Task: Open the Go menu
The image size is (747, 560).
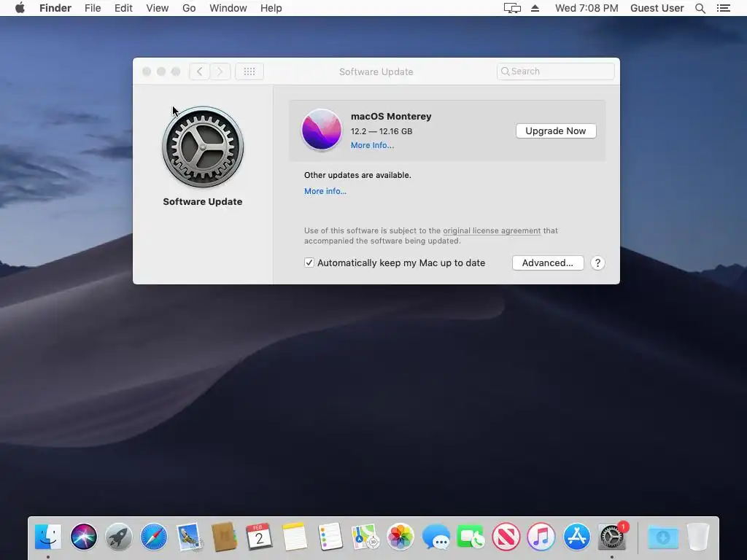Action: 189,8
